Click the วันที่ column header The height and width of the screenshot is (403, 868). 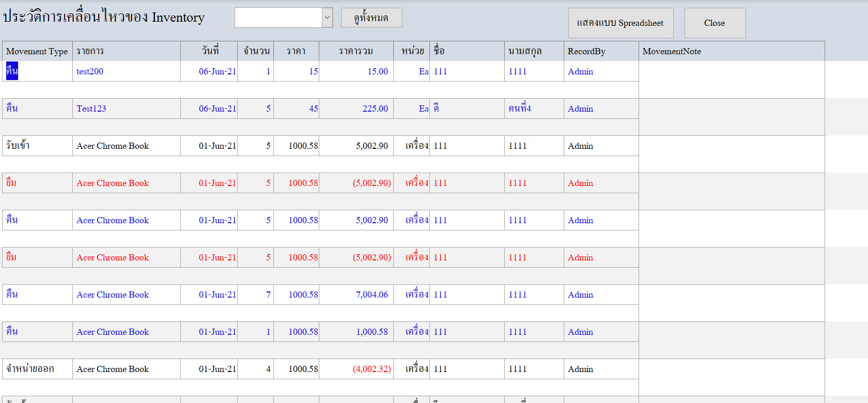point(209,51)
